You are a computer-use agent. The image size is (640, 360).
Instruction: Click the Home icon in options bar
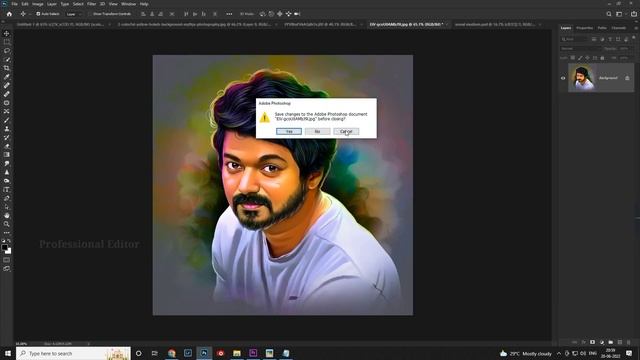pyautogui.click(x=9, y=14)
